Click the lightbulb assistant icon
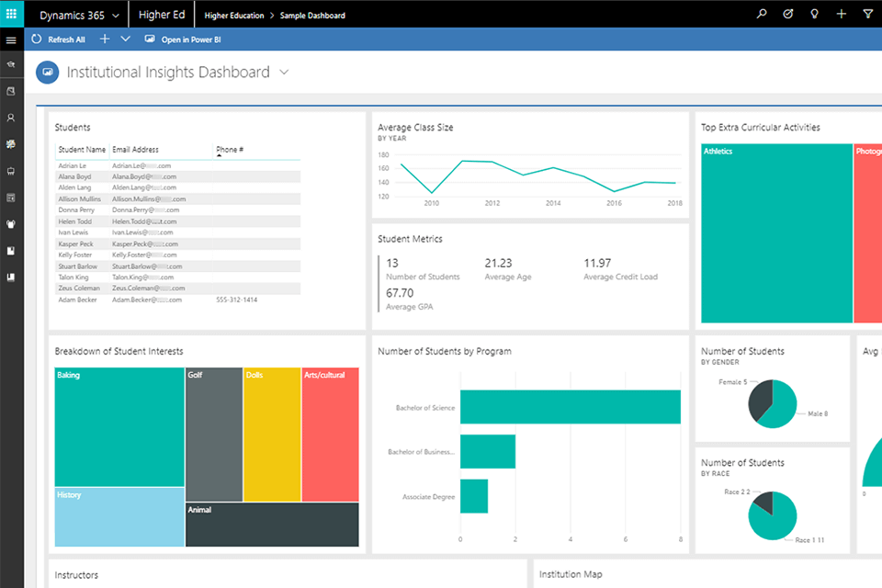Image resolution: width=882 pixels, height=588 pixels. pos(814,14)
